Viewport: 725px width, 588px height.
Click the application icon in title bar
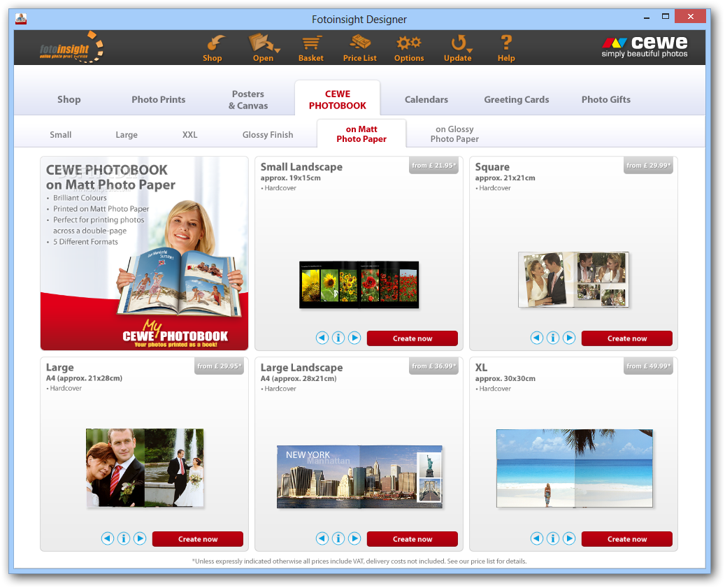pyautogui.click(x=21, y=19)
